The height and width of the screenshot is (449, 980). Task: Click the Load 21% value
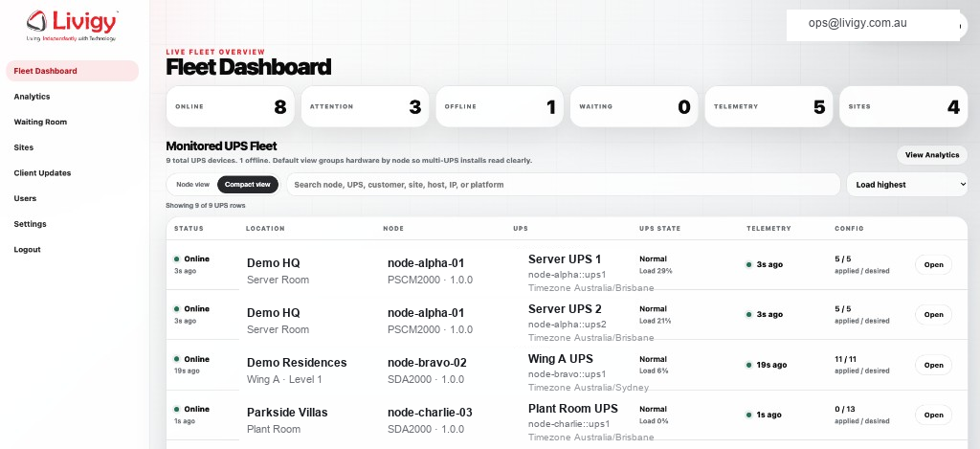pos(655,321)
